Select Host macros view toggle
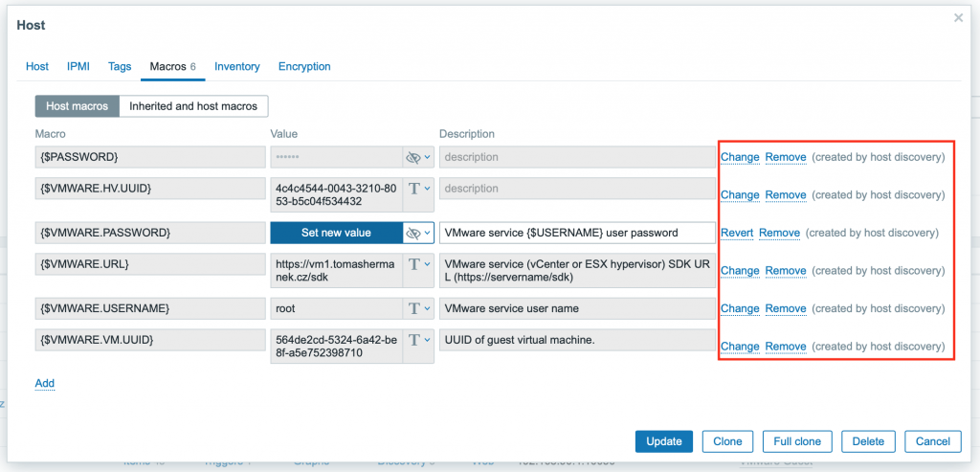Viewport: 980px width, 472px height. (78, 106)
